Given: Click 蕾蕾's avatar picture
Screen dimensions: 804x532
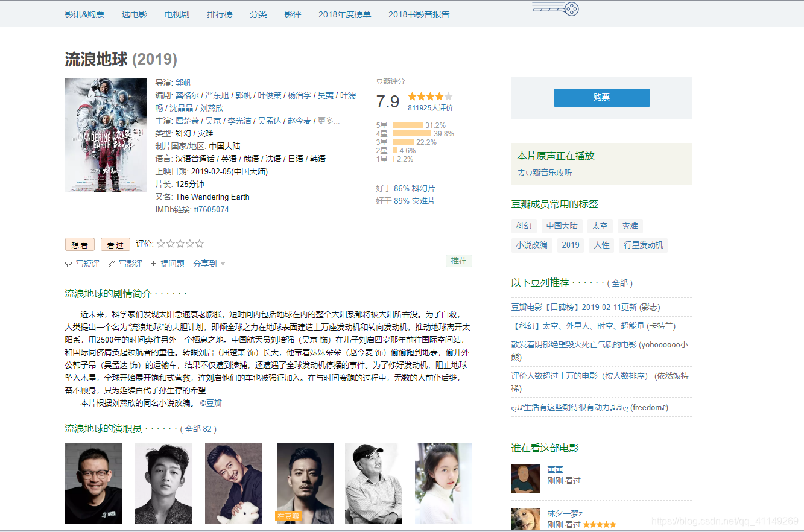Looking at the screenshot, I should tap(526, 478).
